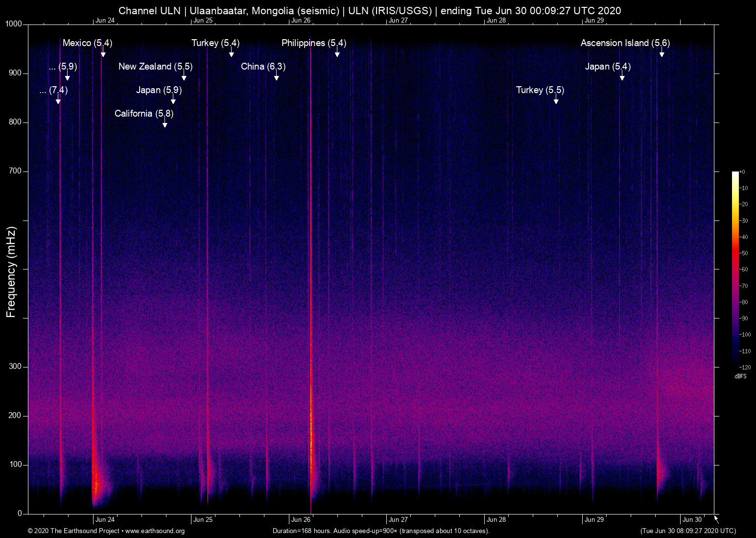Open the www.earthsound.org link
The image size is (756, 538).
[155, 531]
